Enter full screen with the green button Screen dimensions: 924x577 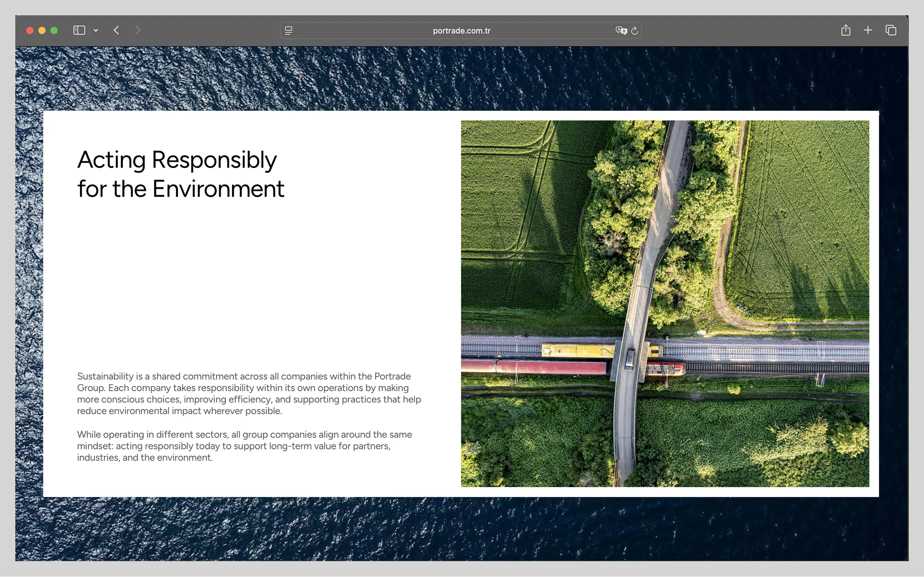point(54,31)
